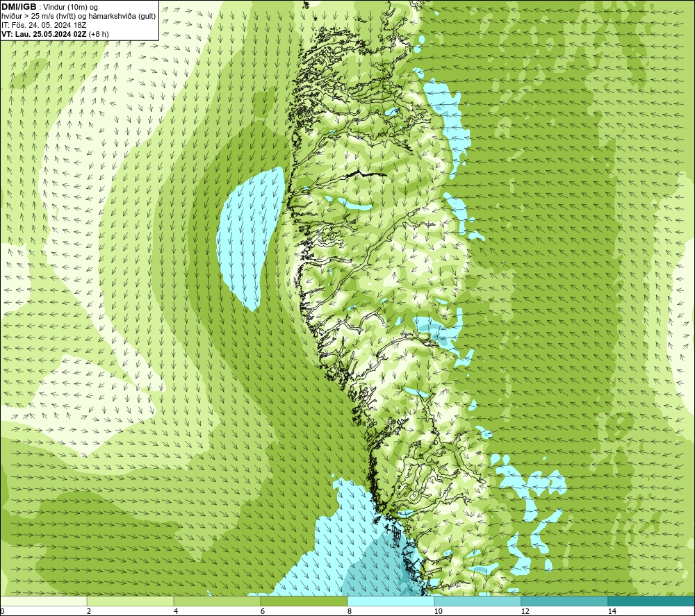Click the 0–2 m/s palest color swatch
This screenshot has width=695, height=616.
pyautogui.click(x=43, y=601)
